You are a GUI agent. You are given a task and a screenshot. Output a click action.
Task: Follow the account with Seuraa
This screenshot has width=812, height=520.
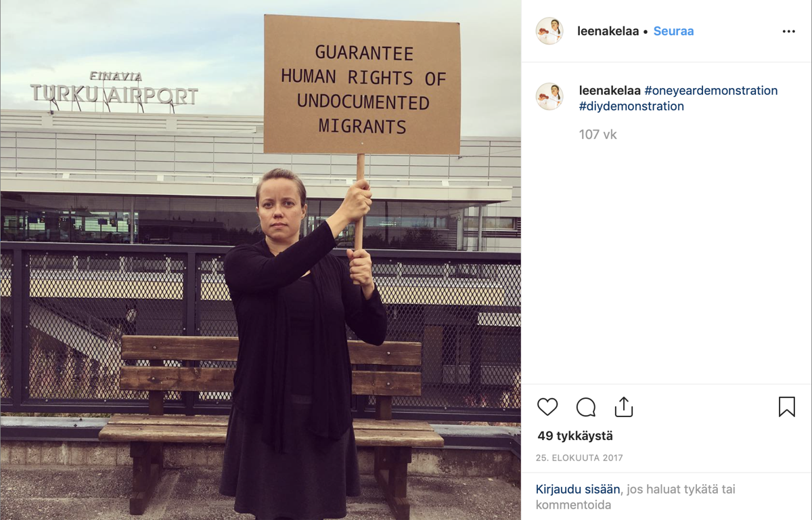673,31
